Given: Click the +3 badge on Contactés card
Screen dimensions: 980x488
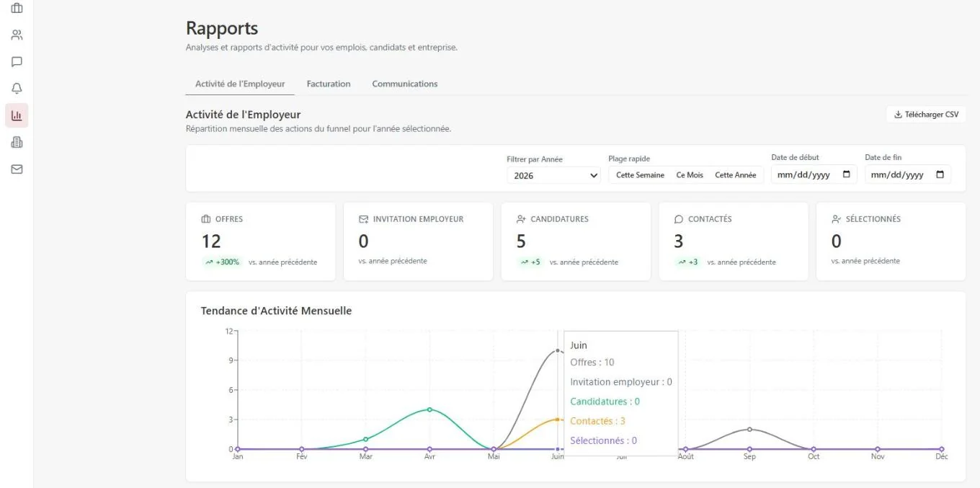Looking at the screenshot, I should click(x=687, y=262).
